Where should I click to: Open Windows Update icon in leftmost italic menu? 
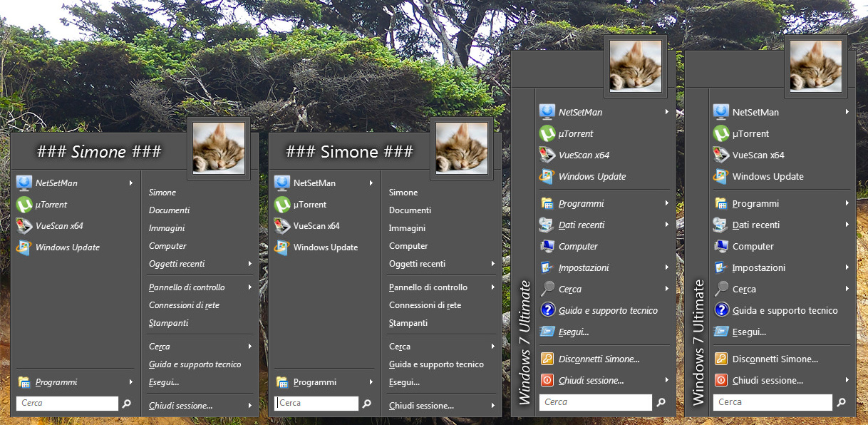pos(24,247)
